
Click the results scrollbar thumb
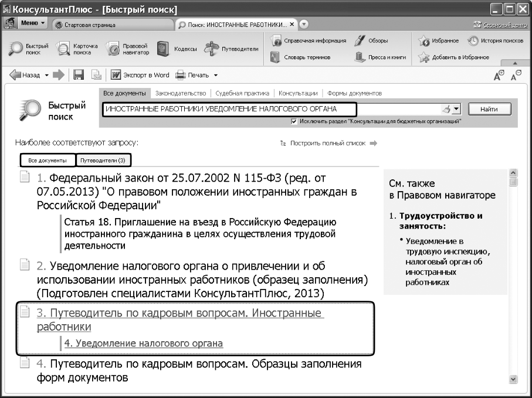point(513,182)
